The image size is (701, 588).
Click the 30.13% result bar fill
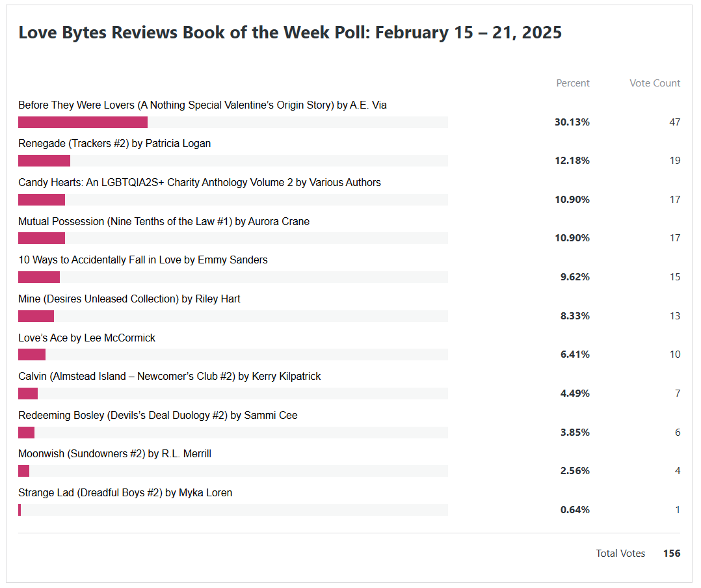83,122
